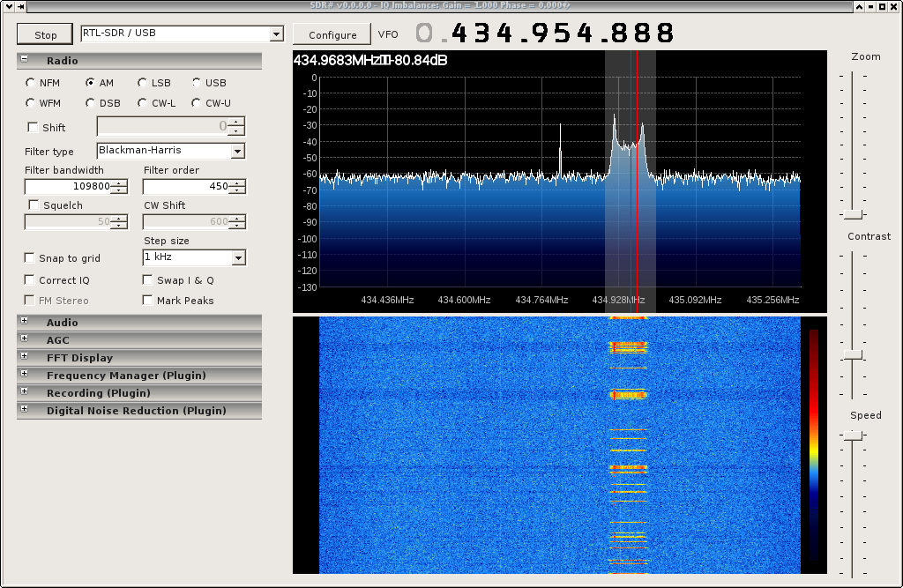903x588 pixels.
Task: Collapse the Radio panel via its minus icon
Action: click(22, 60)
